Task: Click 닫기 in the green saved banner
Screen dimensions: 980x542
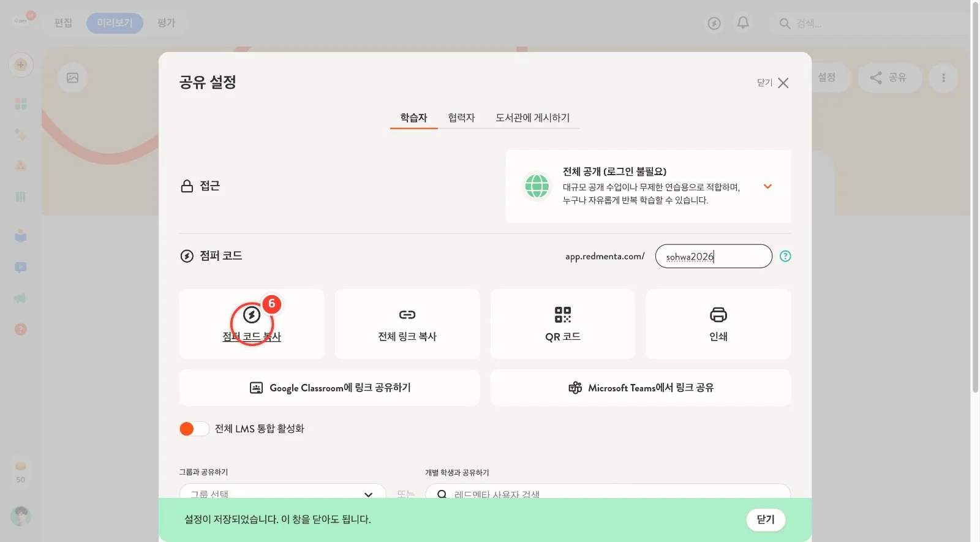Action: [x=766, y=519]
